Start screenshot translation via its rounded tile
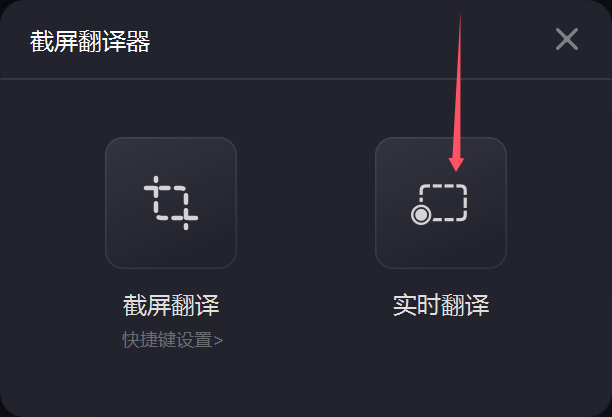 pos(171,203)
